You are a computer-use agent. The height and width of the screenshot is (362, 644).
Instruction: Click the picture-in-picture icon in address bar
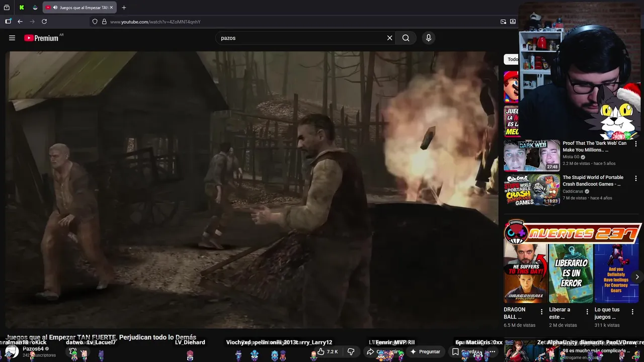pos(503,22)
